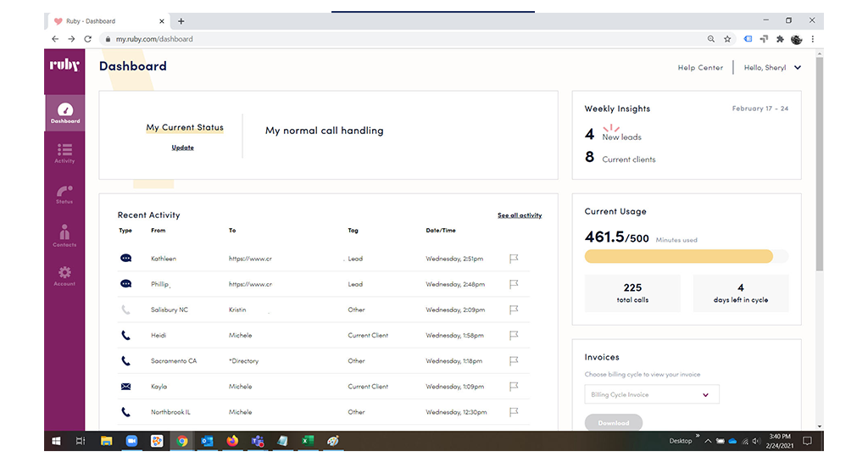Open the See all activity link
The width and height of the screenshot is (868, 463).
tap(519, 215)
